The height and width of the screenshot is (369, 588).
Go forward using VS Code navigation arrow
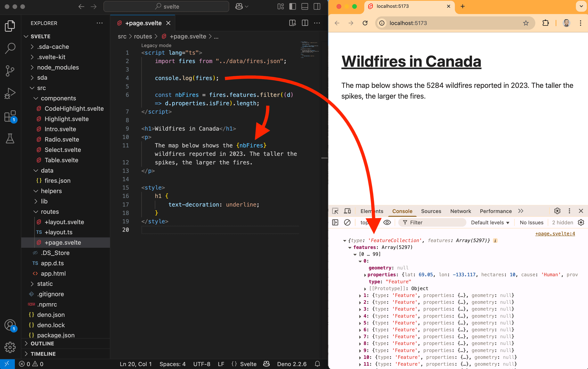94,7
